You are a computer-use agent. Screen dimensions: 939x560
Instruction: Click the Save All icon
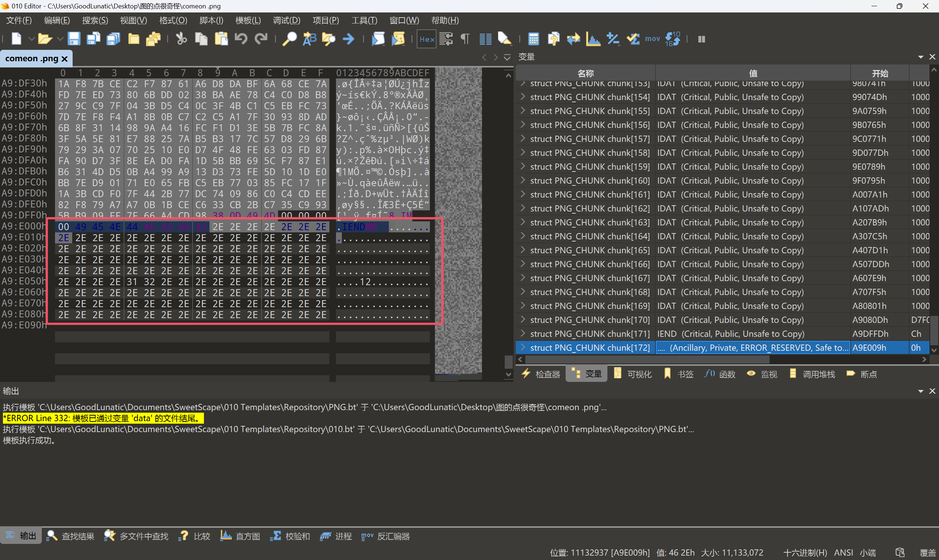113,39
